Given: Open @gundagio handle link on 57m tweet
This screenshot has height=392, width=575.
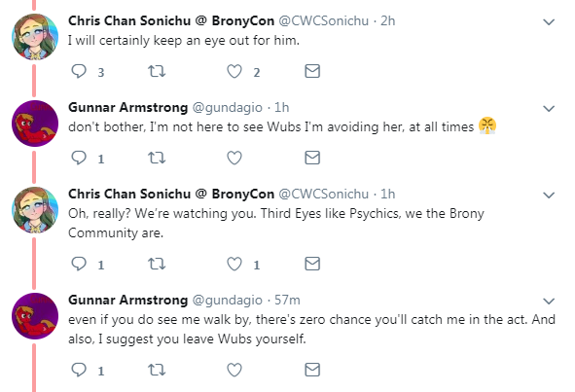Looking at the screenshot, I should (x=228, y=300).
